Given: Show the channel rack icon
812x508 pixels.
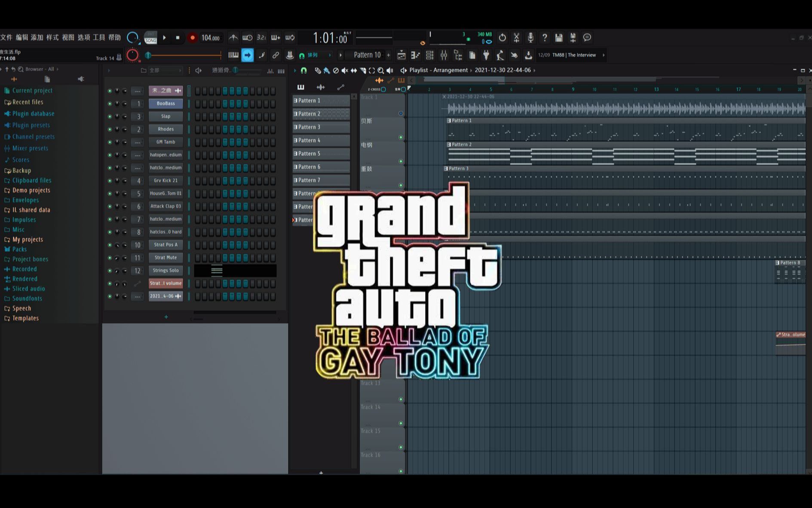Looking at the screenshot, I should [429, 55].
